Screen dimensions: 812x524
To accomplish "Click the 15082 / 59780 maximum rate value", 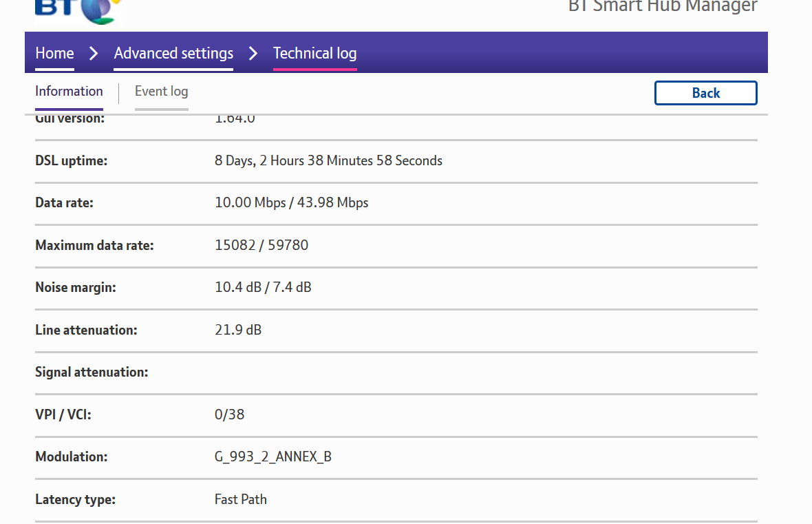I will (x=261, y=245).
